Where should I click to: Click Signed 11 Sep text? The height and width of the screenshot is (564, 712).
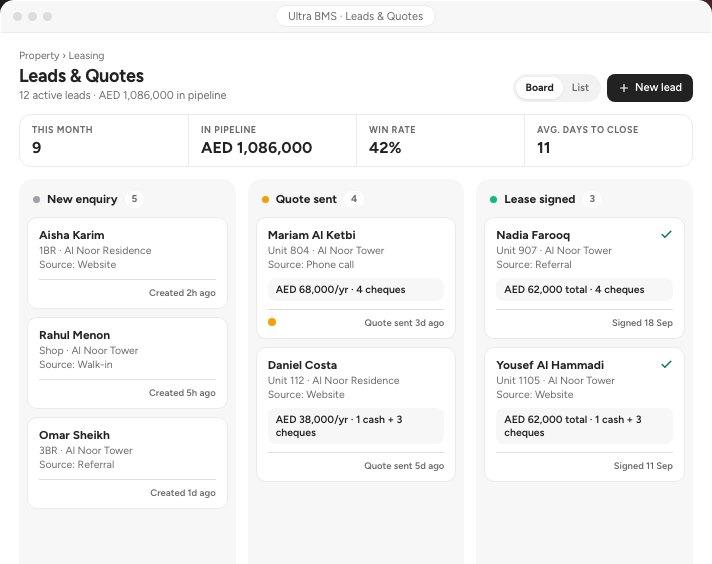pyautogui.click(x=643, y=466)
